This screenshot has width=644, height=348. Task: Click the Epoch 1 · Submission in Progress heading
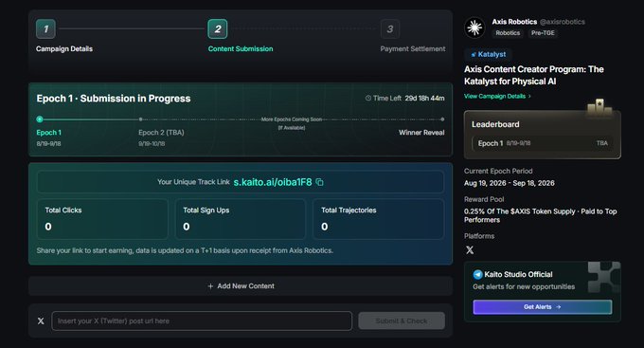114,99
